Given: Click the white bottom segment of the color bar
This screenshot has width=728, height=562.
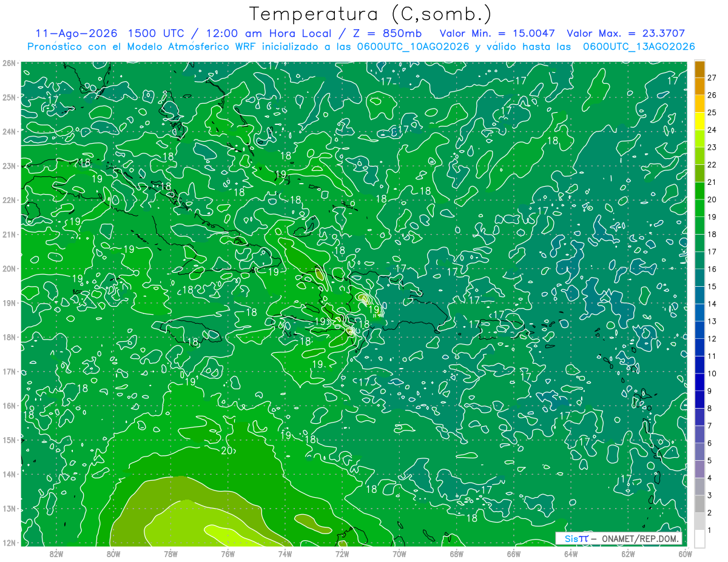Looking at the screenshot, I should click(699, 538).
